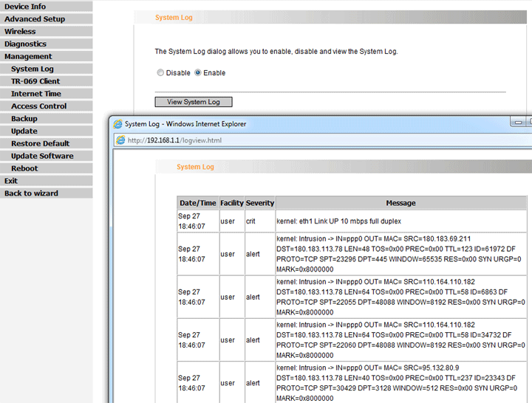Viewport: 532px width, 403px height.
Task: Open Access Control settings
Action: [x=46, y=106]
